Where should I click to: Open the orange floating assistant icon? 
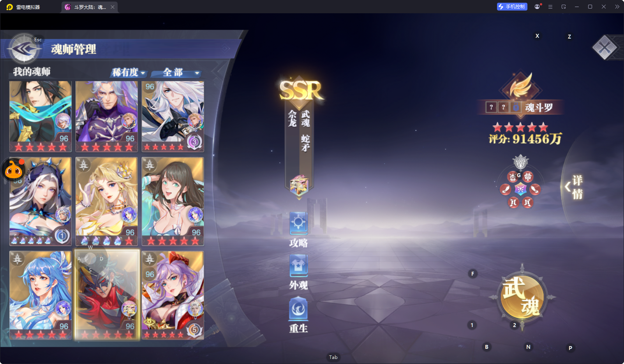[x=14, y=169]
